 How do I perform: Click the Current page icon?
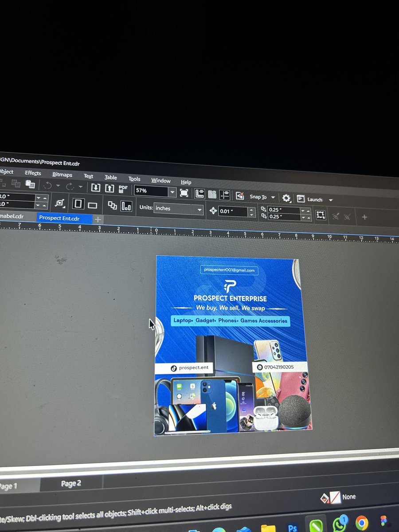click(127, 206)
